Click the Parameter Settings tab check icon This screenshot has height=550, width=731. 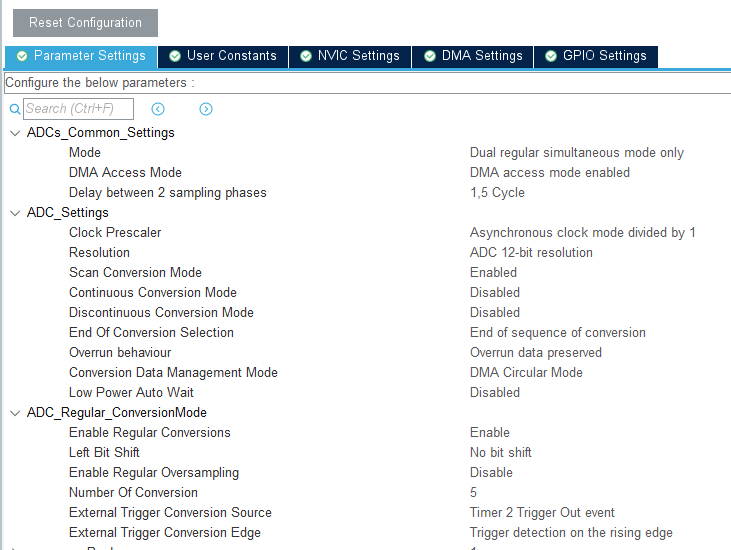click(22, 56)
